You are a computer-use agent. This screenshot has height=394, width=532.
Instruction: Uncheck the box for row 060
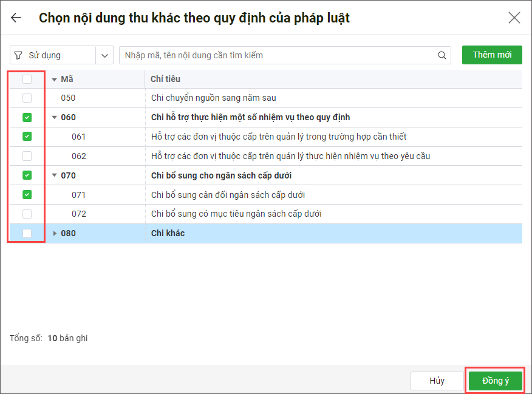[27, 117]
